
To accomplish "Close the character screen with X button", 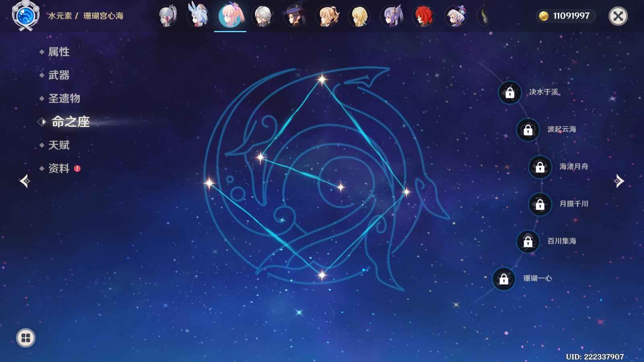I will point(618,16).
